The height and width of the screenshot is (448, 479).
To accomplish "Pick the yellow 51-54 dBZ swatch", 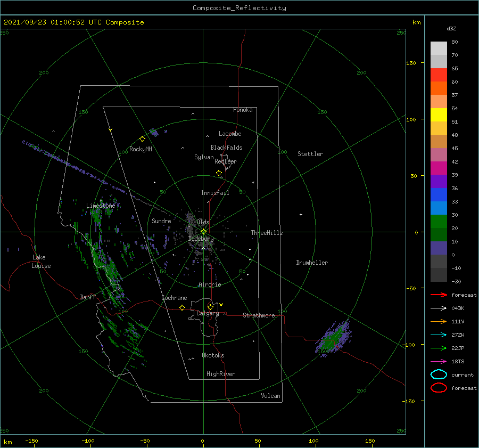I will (x=439, y=115).
